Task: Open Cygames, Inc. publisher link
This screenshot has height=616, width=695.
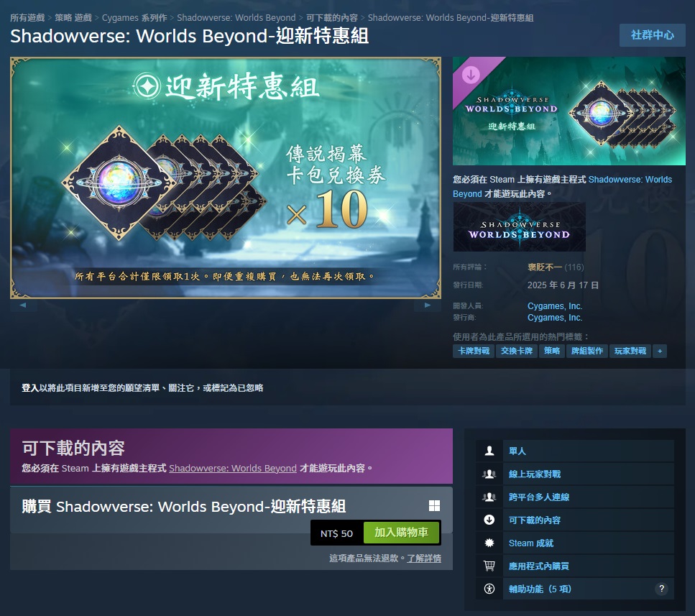Action: (x=555, y=317)
